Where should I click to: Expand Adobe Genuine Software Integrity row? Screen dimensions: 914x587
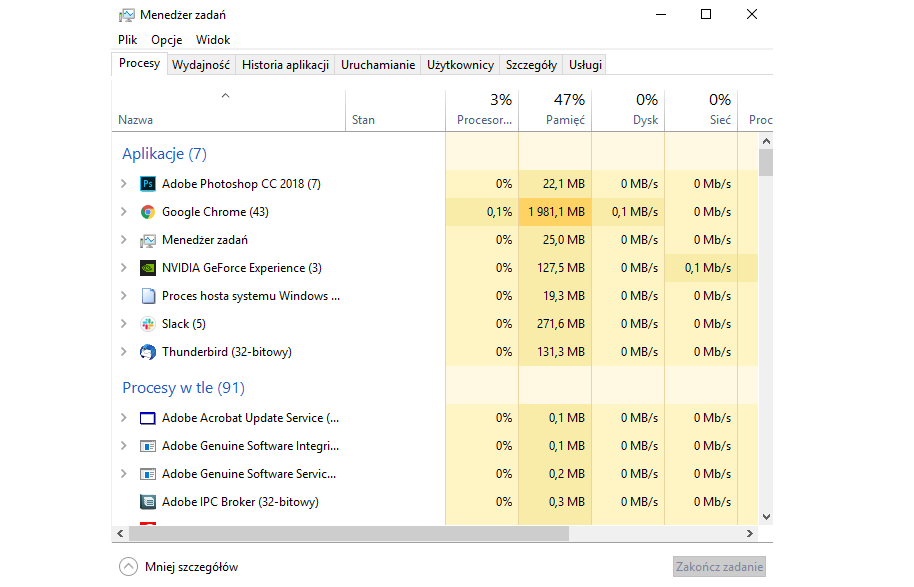pos(124,445)
